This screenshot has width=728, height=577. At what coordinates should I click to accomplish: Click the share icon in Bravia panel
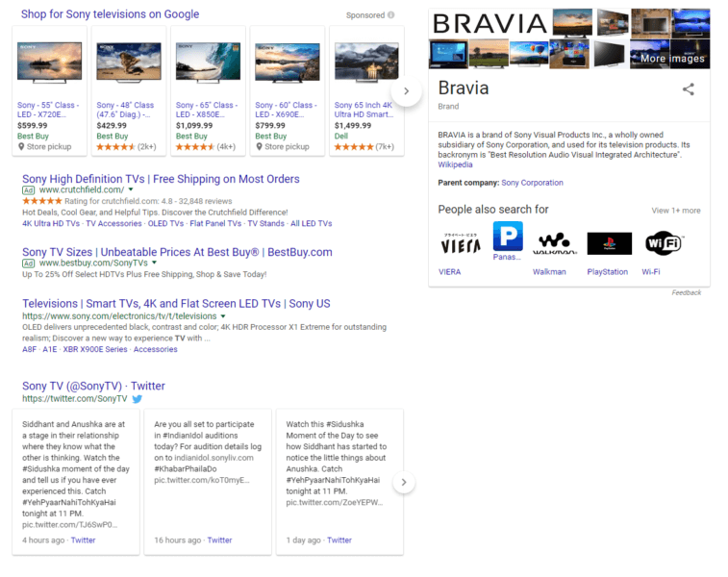(x=688, y=89)
